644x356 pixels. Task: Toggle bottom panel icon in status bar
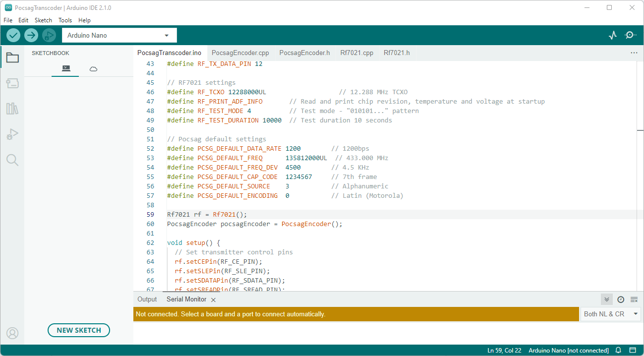[x=633, y=351]
